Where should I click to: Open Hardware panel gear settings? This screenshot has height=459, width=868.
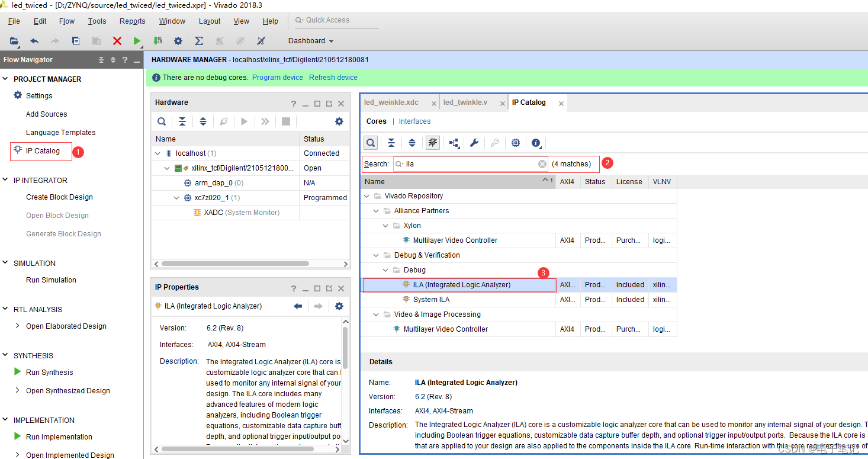(339, 121)
